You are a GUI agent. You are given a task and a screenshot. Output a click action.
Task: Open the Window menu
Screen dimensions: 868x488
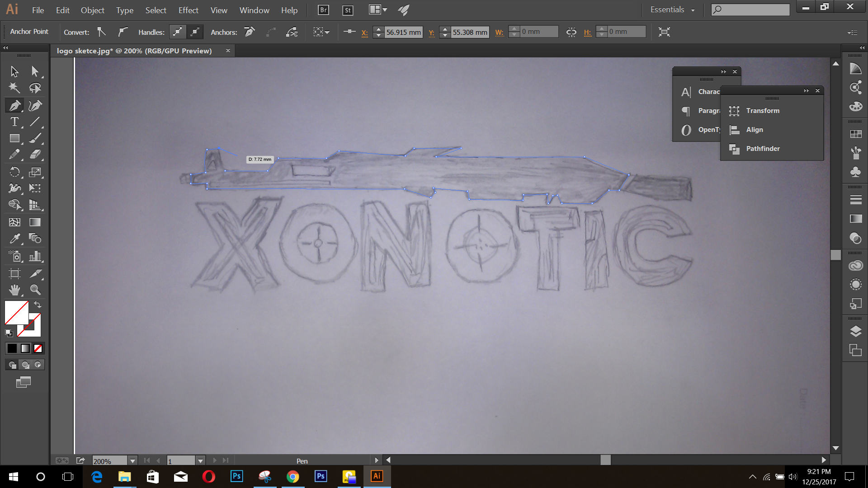(254, 10)
